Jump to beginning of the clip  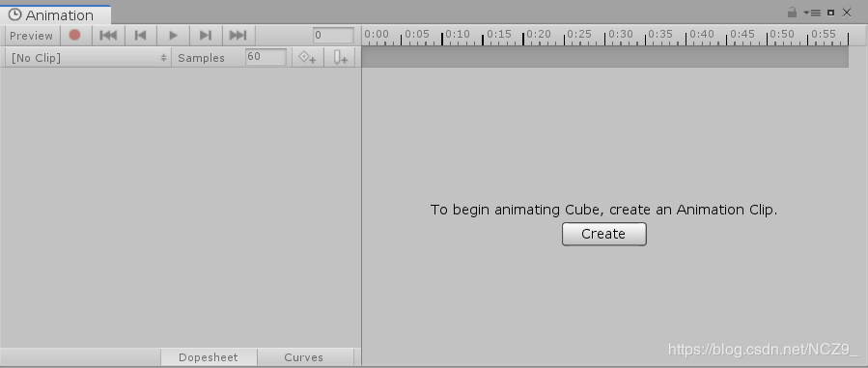click(x=108, y=36)
